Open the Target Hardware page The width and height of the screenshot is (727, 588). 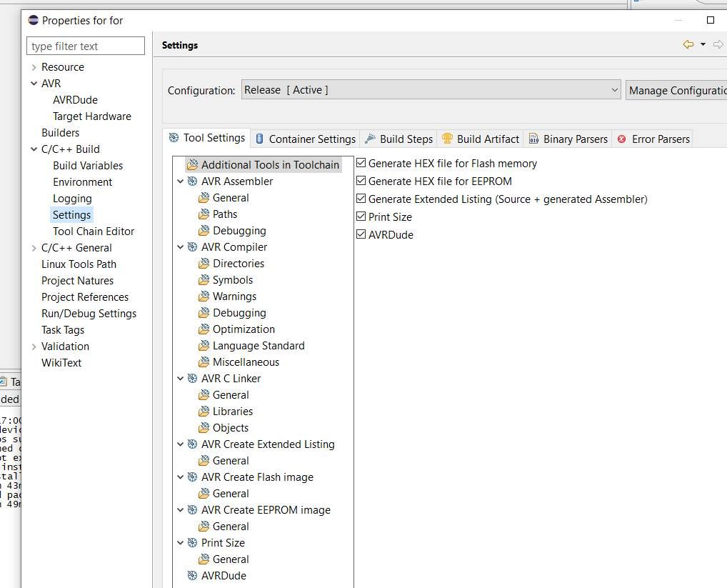coord(92,116)
